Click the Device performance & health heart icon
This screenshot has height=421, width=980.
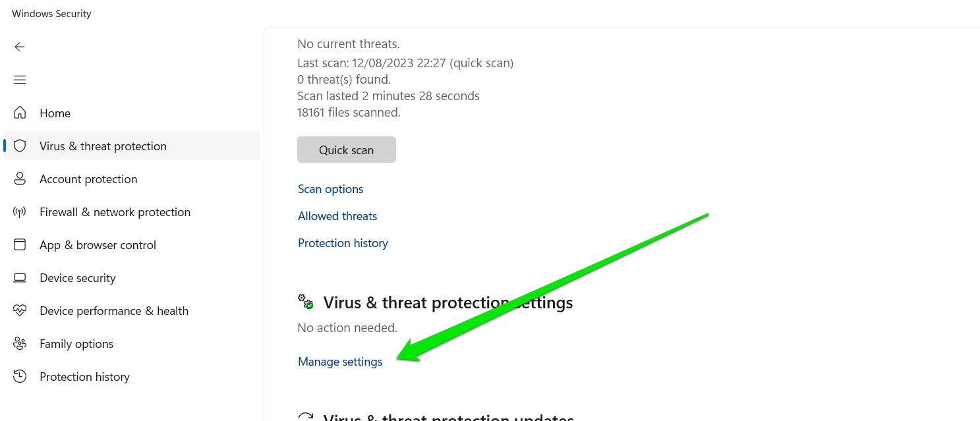click(20, 310)
